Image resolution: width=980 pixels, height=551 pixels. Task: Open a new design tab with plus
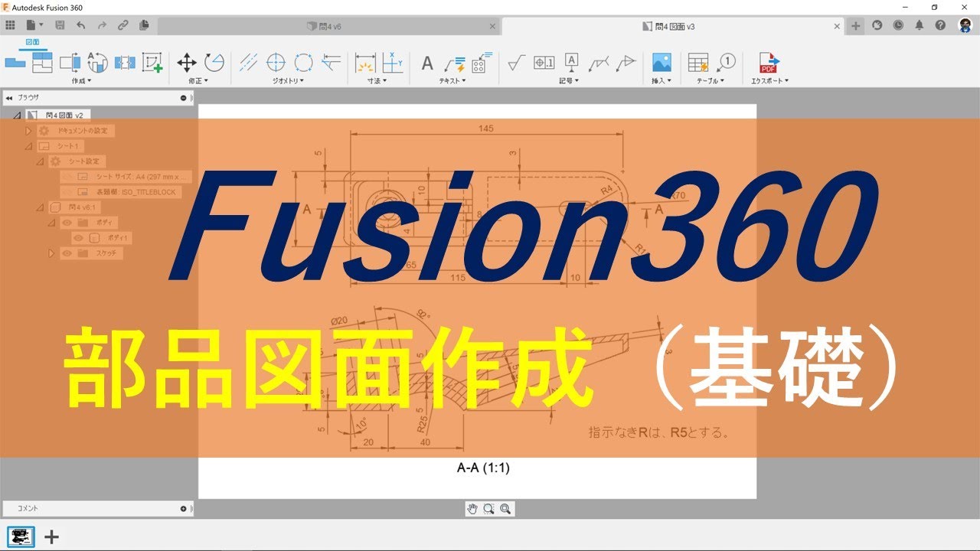[x=856, y=25]
